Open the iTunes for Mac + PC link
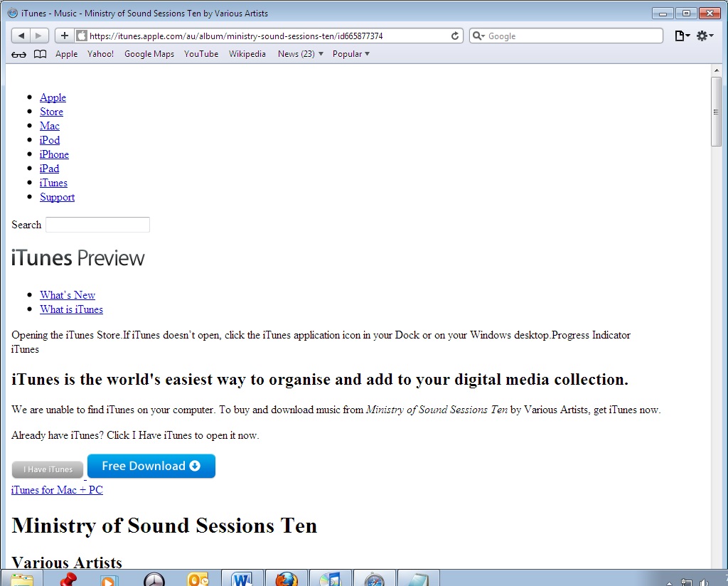The width and height of the screenshot is (728, 586). [57, 490]
